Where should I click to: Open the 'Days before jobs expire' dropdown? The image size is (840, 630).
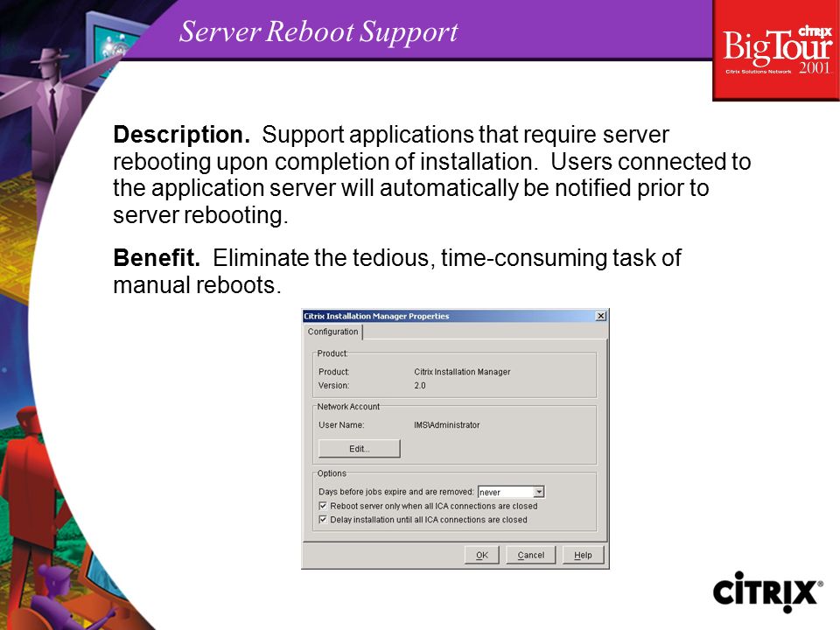click(x=539, y=492)
